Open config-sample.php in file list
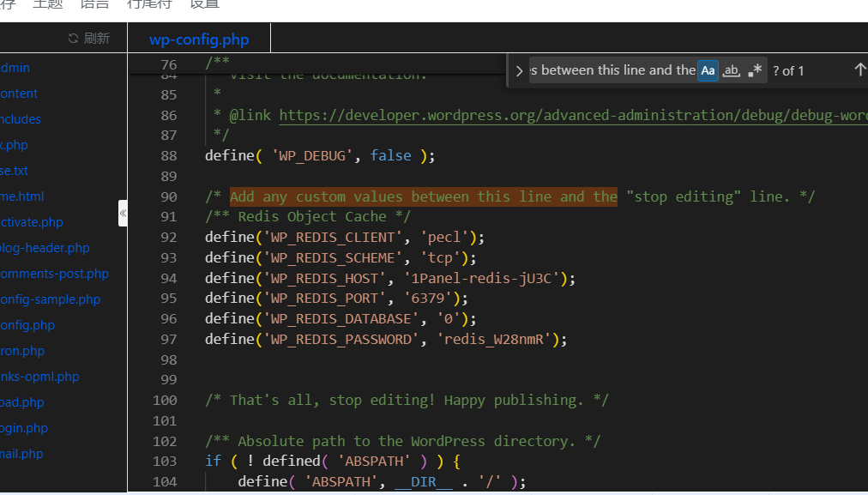The width and height of the screenshot is (868, 495). [x=50, y=299]
